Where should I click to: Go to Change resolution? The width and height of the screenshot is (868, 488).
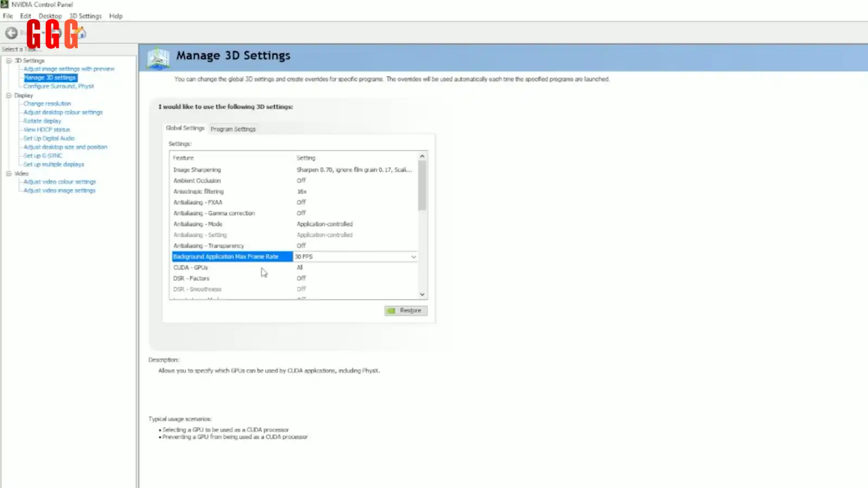(x=47, y=104)
